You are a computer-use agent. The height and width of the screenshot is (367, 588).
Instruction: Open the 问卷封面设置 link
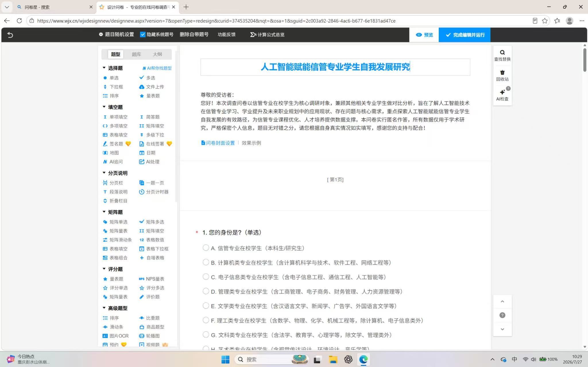(x=218, y=143)
